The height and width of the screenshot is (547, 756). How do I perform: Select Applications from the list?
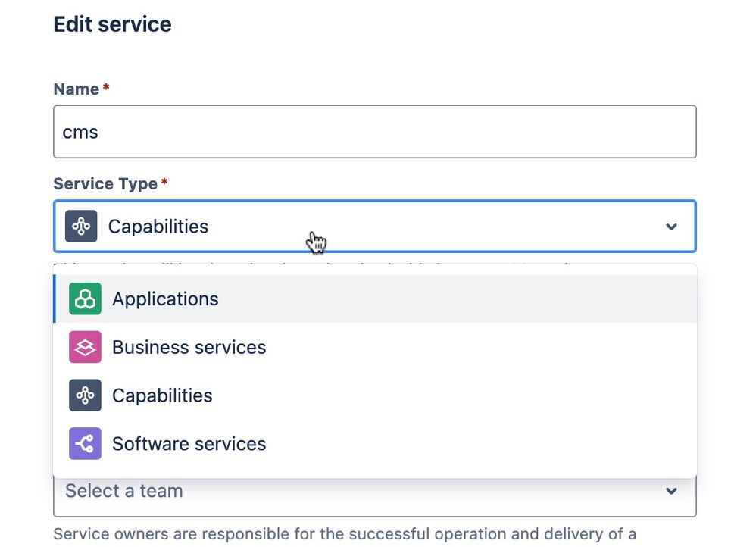[x=165, y=299]
